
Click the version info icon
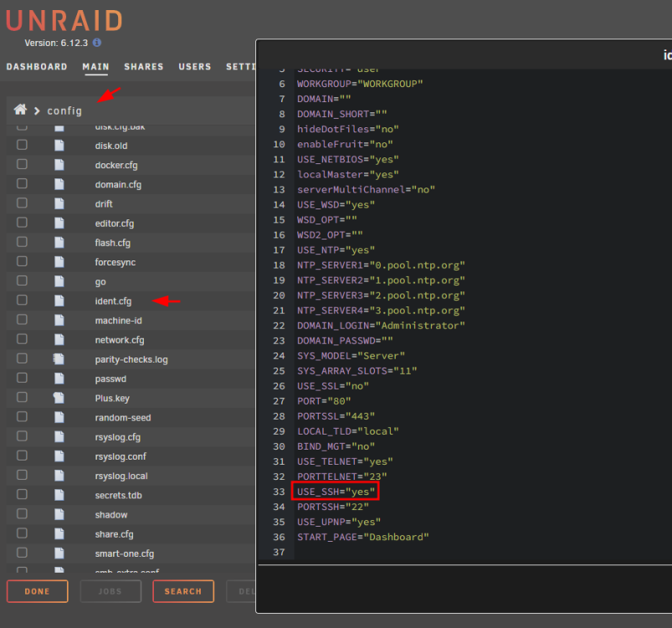pos(97,43)
